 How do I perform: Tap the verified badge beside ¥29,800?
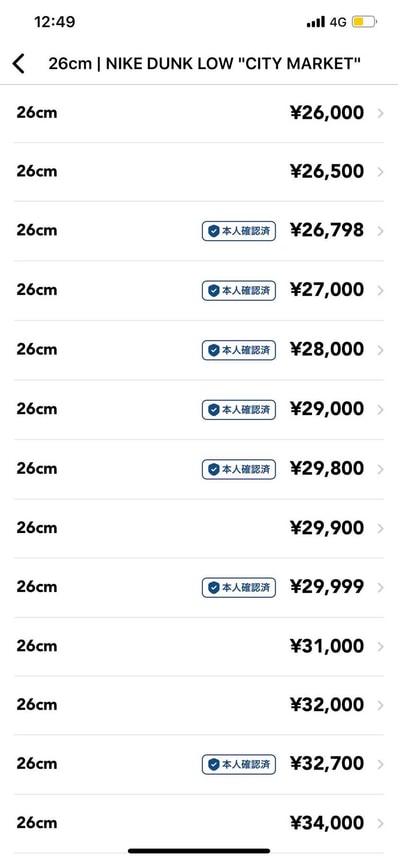[x=239, y=469]
